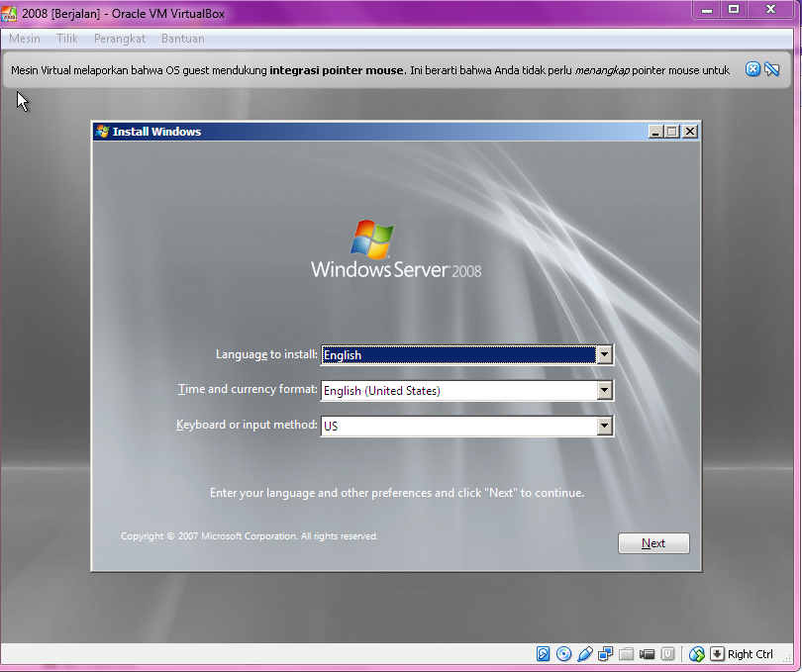The height and width of the screenshot is (672, 802).
Task: Click the mouse integration status icon
Action: [x=697, y=653]
